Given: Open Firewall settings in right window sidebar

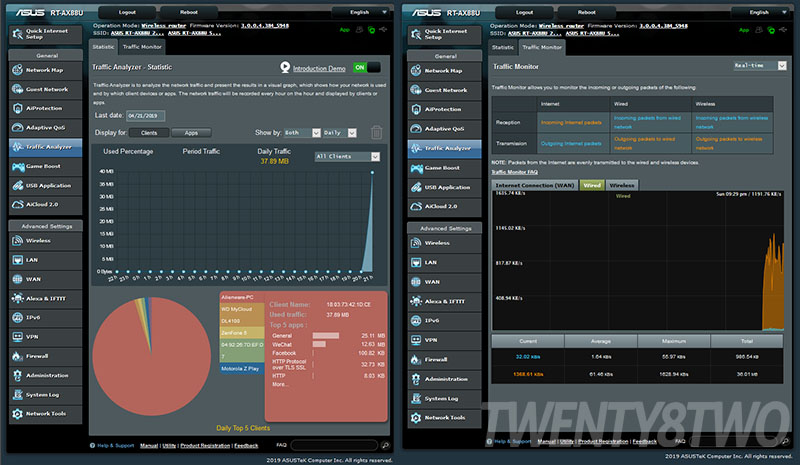Looking at the screenshot, I should coord(444,359).
